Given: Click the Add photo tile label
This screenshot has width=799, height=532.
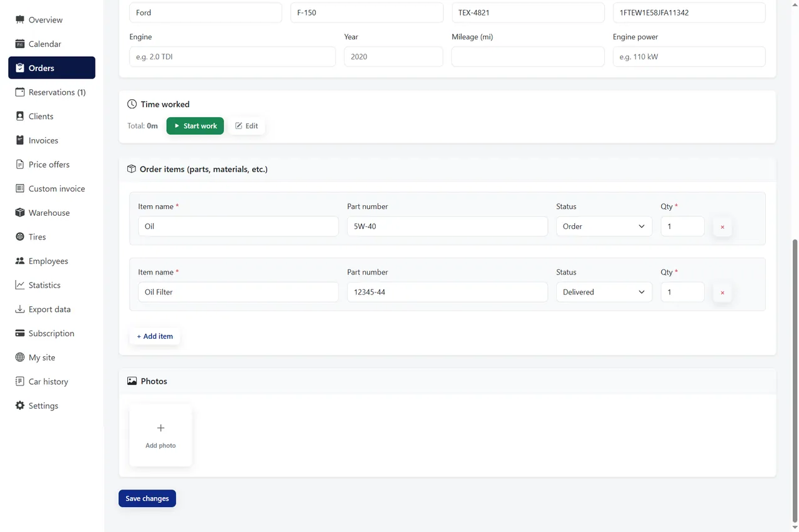Looking at the screenshot, I should pyautogui.click(x=160, y=445).
